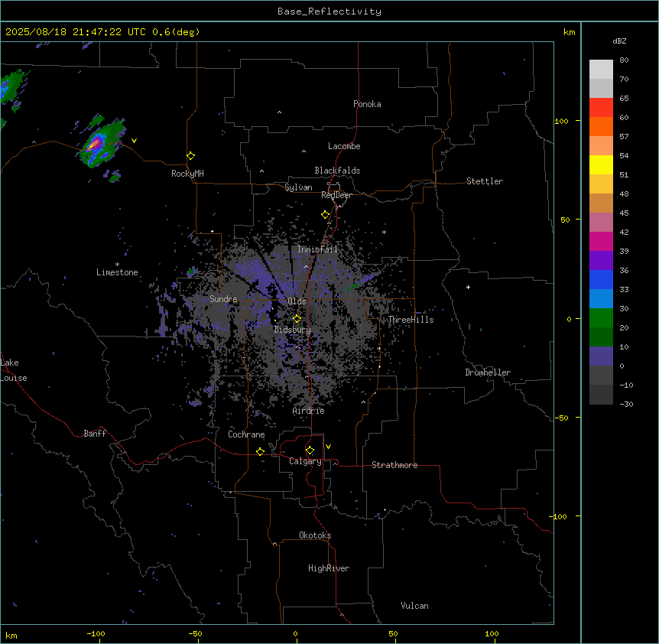
Task: Select the Drumheller label
Action: pyautogui.click(x=488, y=372)
